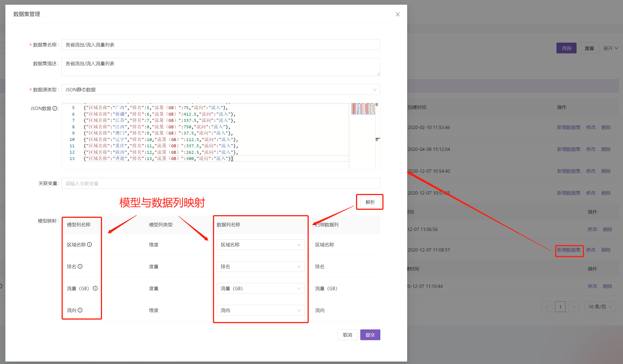Click info icon beside 流向 model column
The image size is (623, 364).
pos(80,310)
